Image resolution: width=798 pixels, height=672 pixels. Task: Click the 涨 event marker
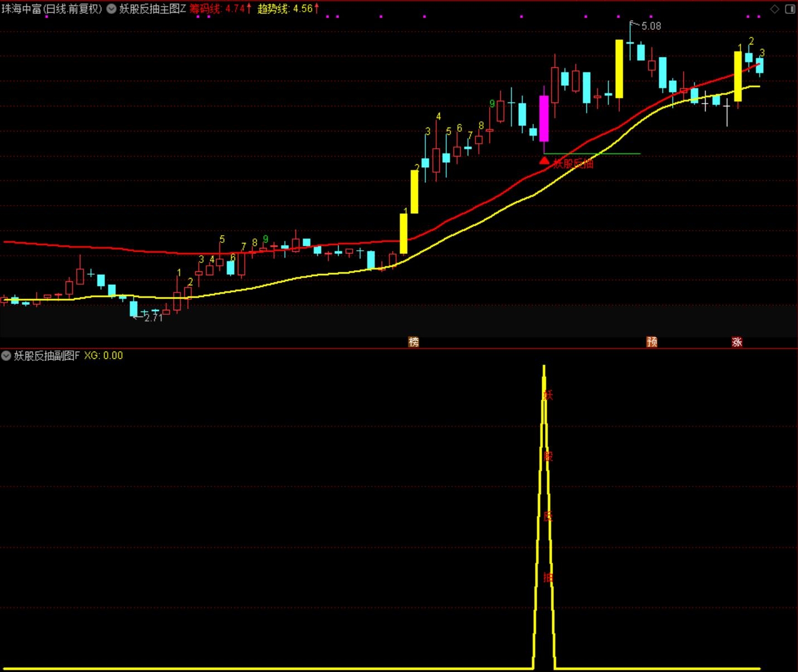(737, 342)
